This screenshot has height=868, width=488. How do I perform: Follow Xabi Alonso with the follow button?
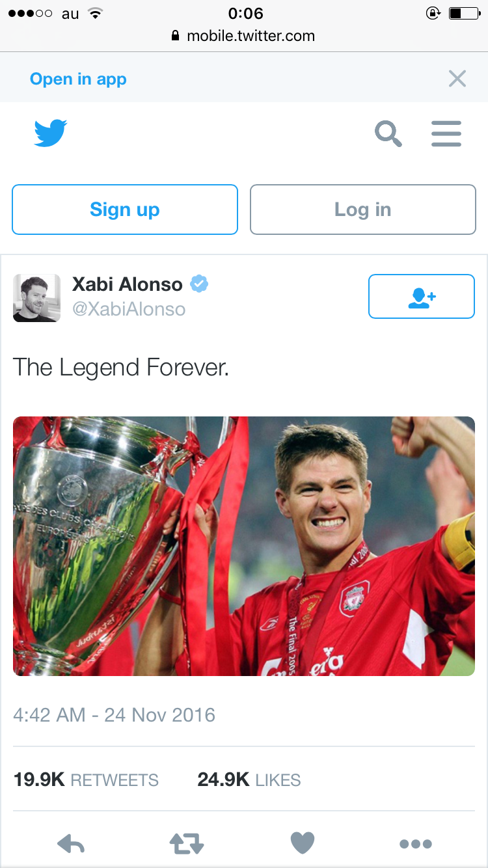422,297
